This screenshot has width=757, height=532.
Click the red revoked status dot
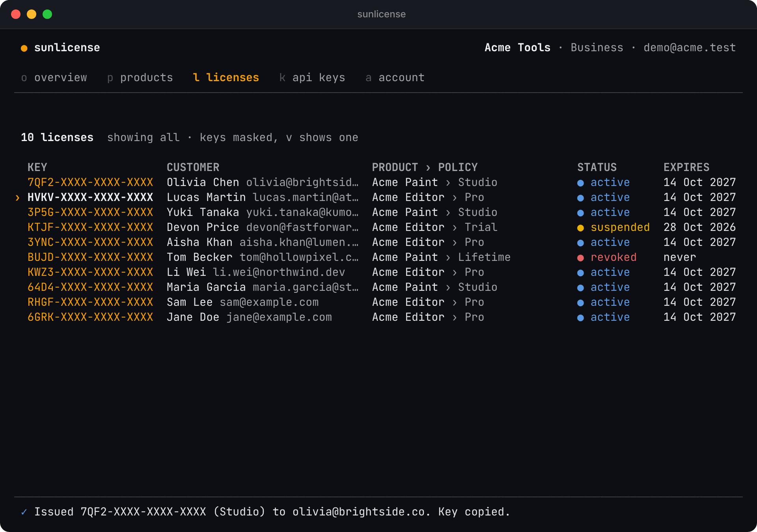click(580, 258)
